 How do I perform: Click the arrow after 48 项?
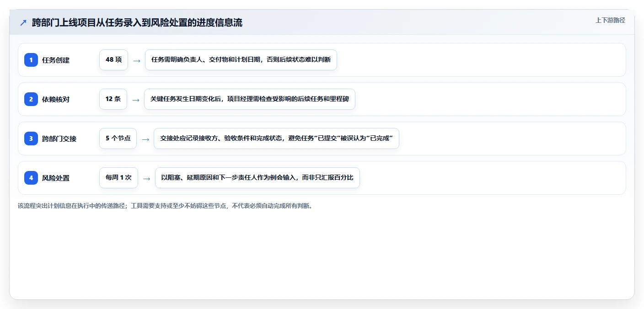(x=136, y=60)
